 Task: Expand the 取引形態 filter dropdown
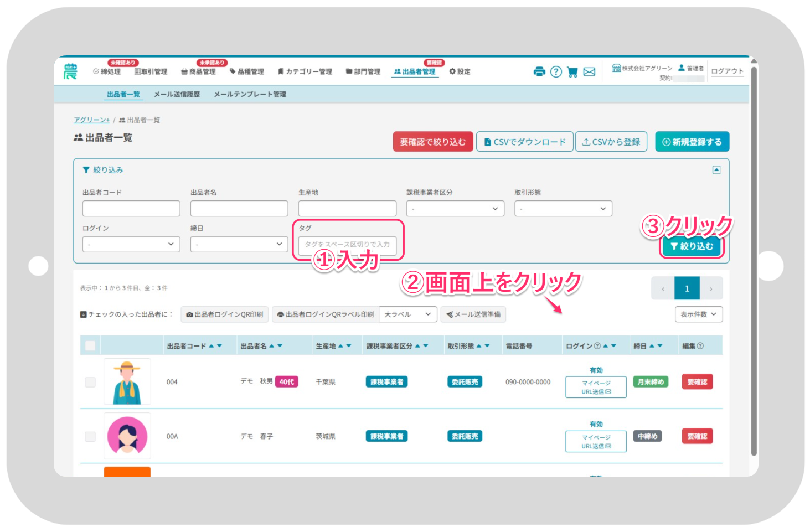click(563, 209)
